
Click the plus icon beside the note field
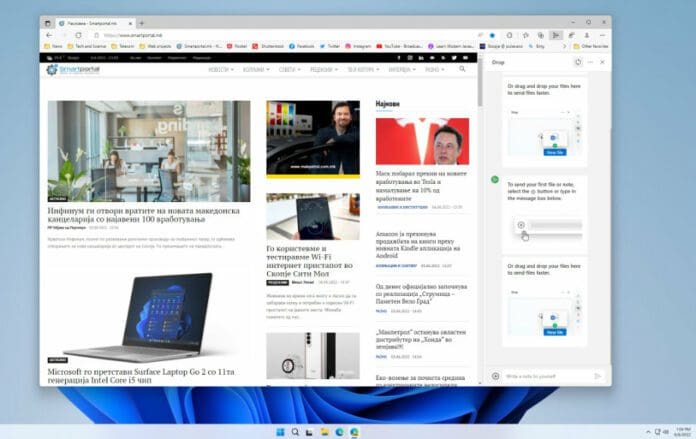(x=496, y=376)
